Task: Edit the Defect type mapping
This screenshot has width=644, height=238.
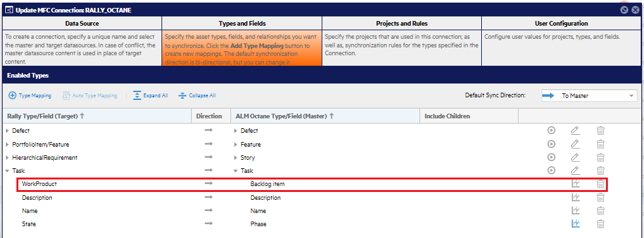Action: point(576,131)
